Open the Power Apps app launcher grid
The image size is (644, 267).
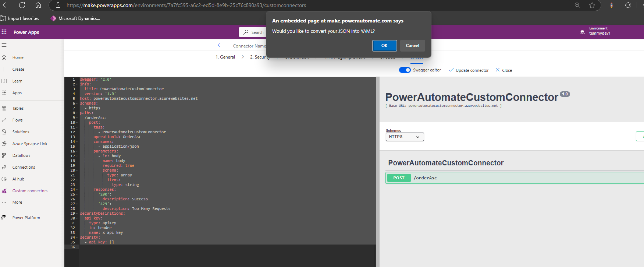pyautogui.click(x=4, y=32)
